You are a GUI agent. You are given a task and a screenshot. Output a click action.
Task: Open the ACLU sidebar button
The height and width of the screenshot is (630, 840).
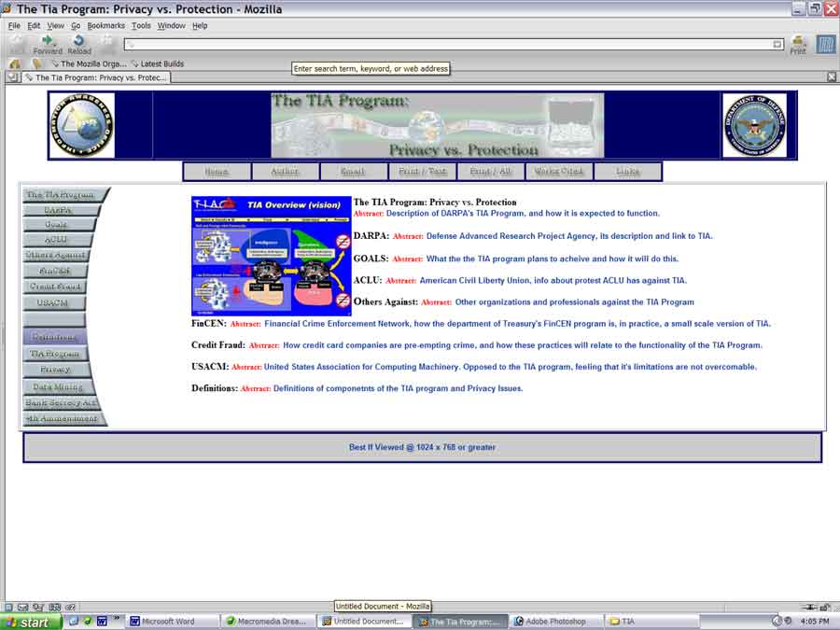(x=56, y=240)
